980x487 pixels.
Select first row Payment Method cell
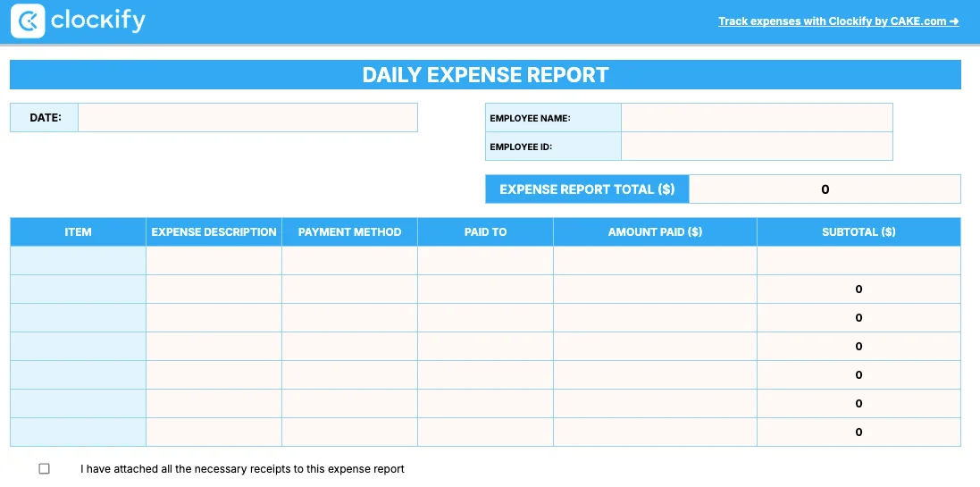(349, 261)
